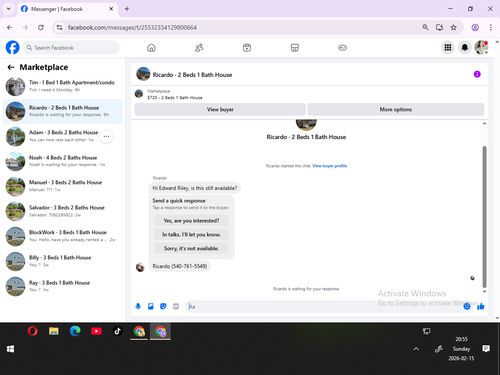
Task: Open a new browser tab
Action: click(127, 9)
